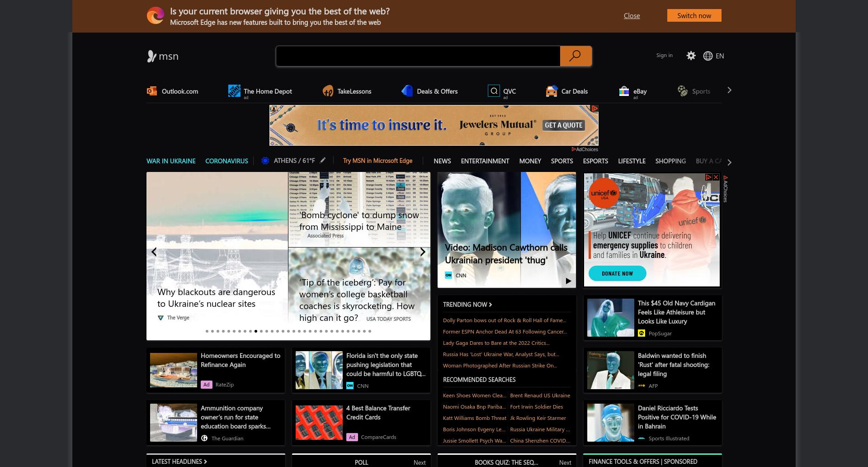This screenshot has height=467, width=868.
Task: Close the Edge promotion banner
Action: [632, 16]
